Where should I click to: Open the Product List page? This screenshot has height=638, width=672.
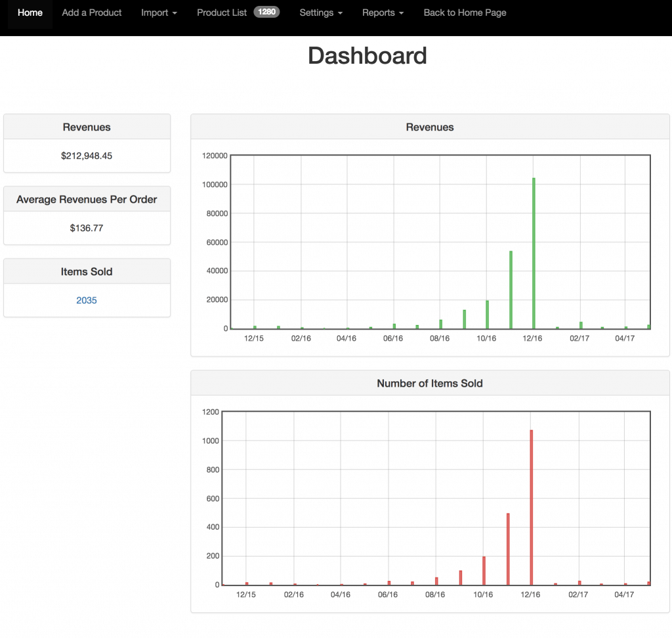pos(222,12)
